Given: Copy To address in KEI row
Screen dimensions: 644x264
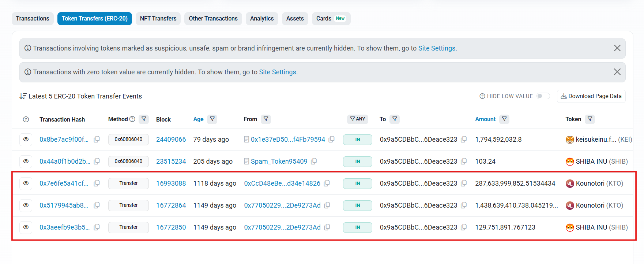Looking at the screenshot, I should (464, 139).
